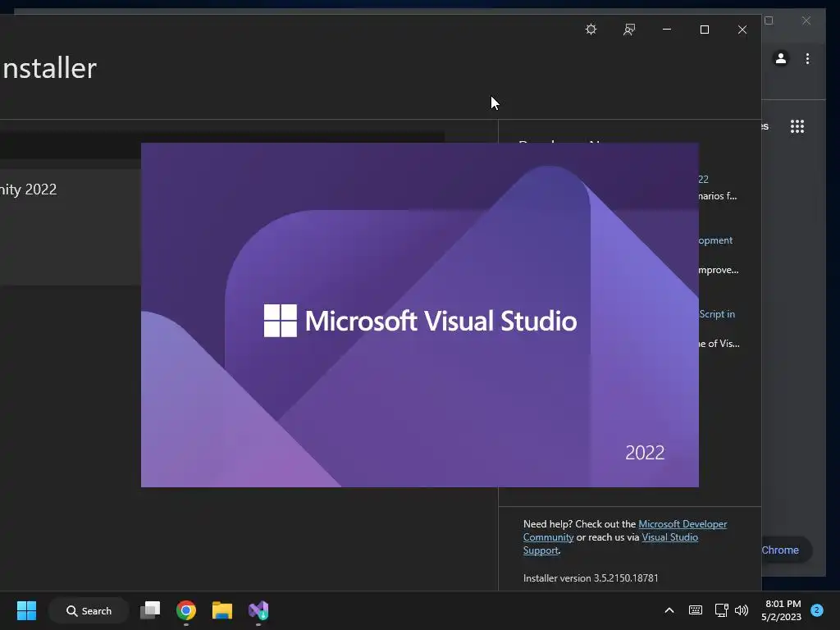This screenshot has height=630, width=840.
Task: Click the partial link ending in 'opment'
Action: 715,240
